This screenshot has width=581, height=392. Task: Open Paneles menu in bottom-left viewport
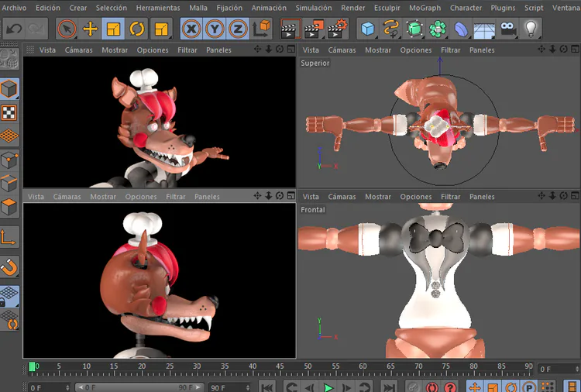(x=207, y=197)
